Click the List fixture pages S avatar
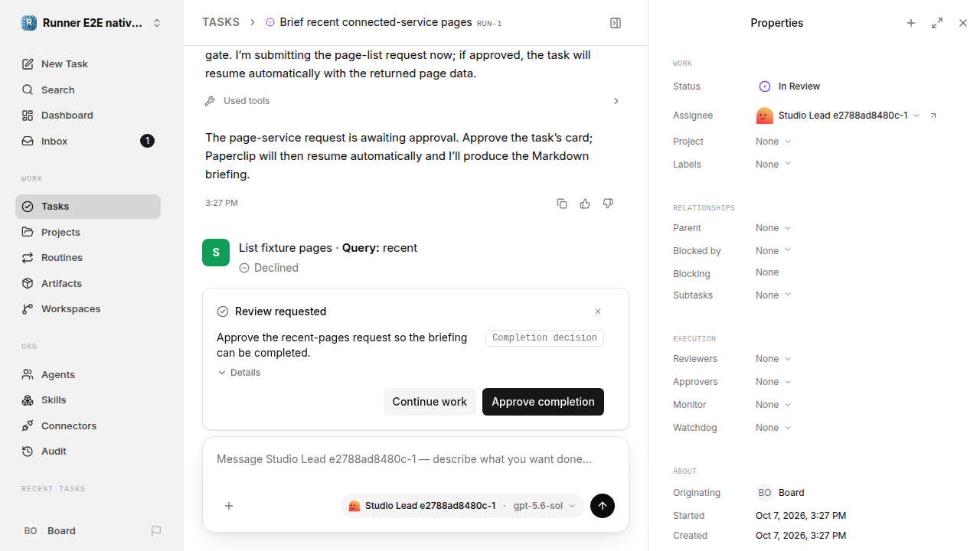The height and width of the screenshot is (551, 980). [216, 253]
